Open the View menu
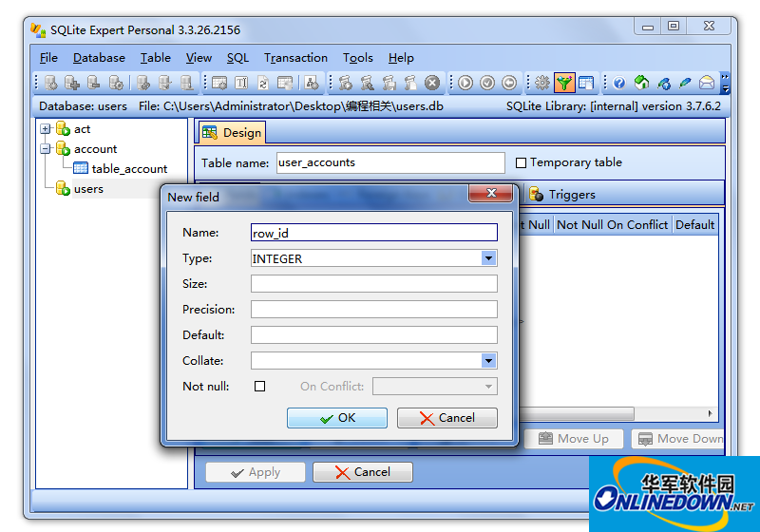Image resolution: width=760 pixels, height=532 pixels. click(199, 58)
